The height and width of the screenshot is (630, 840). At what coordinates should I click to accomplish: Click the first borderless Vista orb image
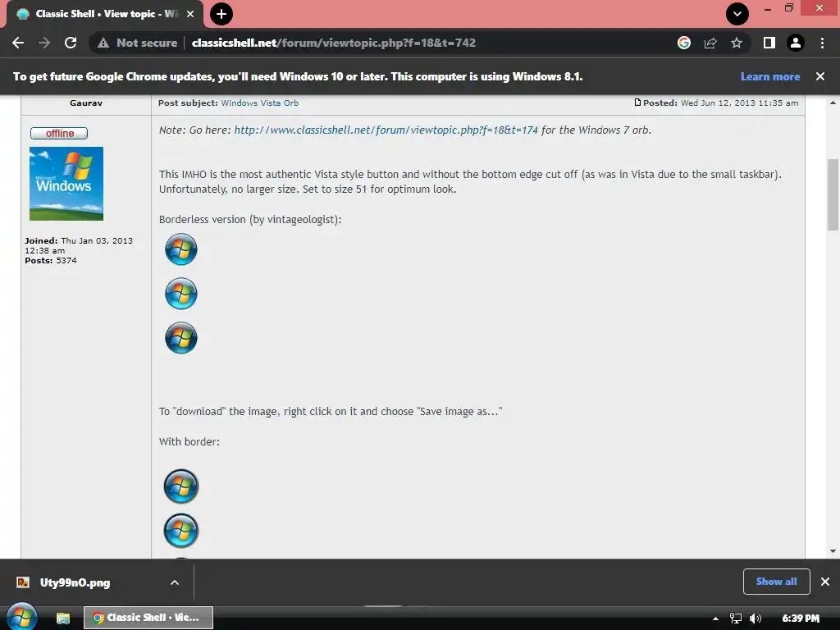181,249
